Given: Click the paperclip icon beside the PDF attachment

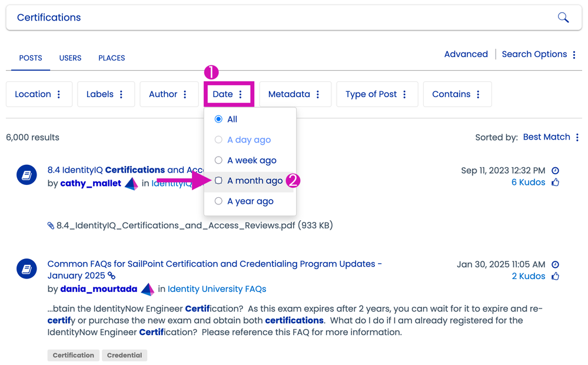Looking at the screenshot, I should pyautogui.click(x=51, y=225).
